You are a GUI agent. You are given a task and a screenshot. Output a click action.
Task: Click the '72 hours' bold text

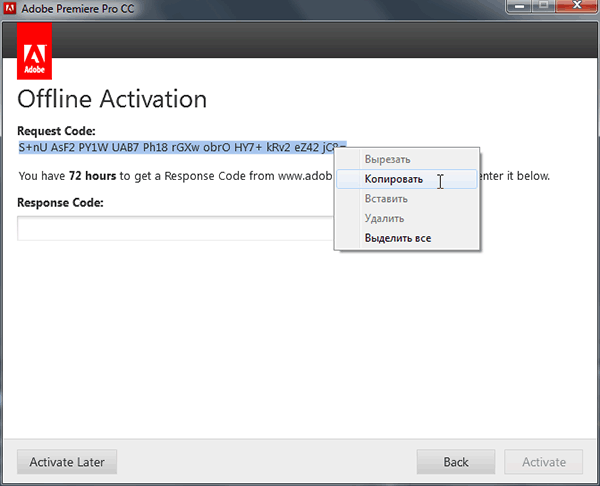pyautogui.click(x=92, y=176)
